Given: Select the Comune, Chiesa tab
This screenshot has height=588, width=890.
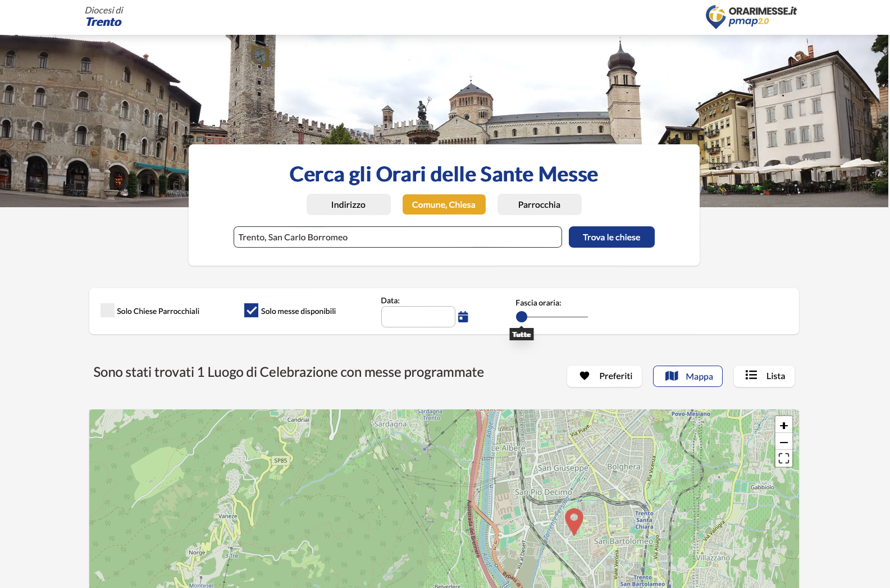Looking at the screenshot, I should (444, 204).
